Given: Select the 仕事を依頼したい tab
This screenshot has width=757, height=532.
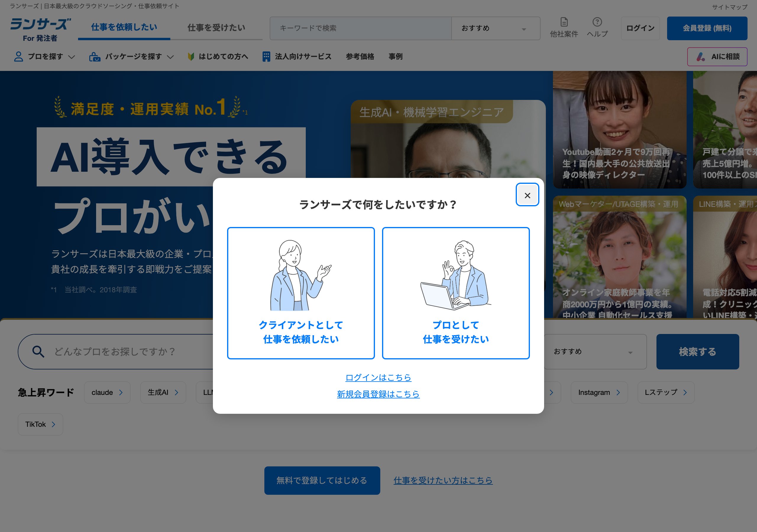Looking at the screenshot, I should coord(124,28).
